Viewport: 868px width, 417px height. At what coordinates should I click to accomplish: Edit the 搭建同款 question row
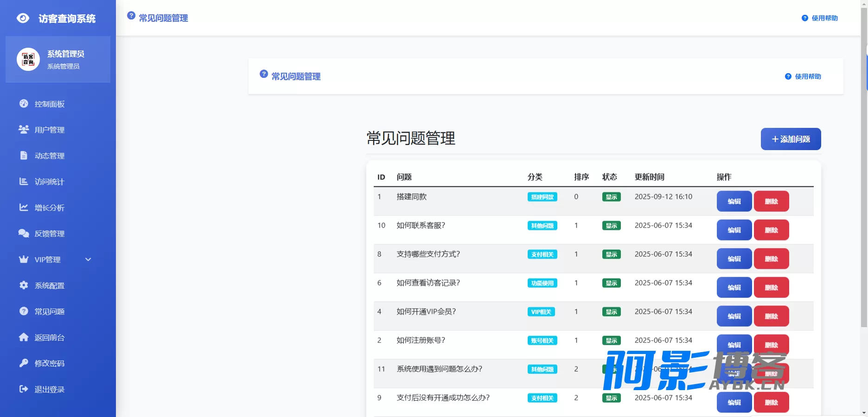(734, 201)
